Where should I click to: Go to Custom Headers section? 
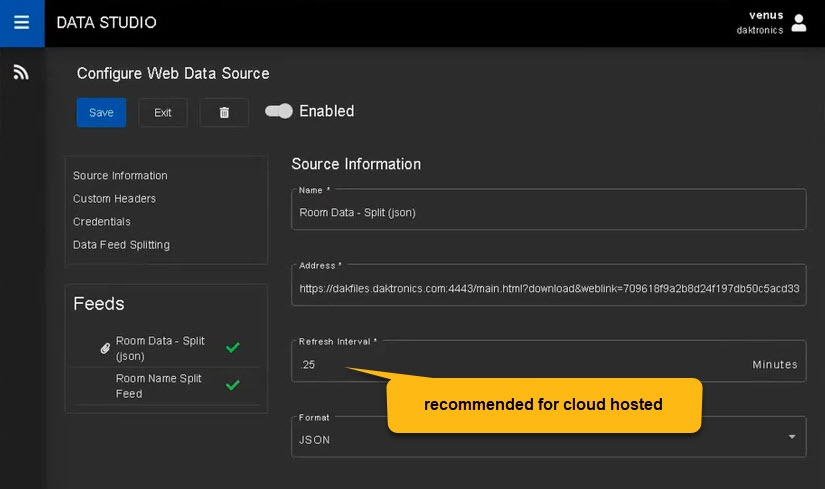pos(114,199)
